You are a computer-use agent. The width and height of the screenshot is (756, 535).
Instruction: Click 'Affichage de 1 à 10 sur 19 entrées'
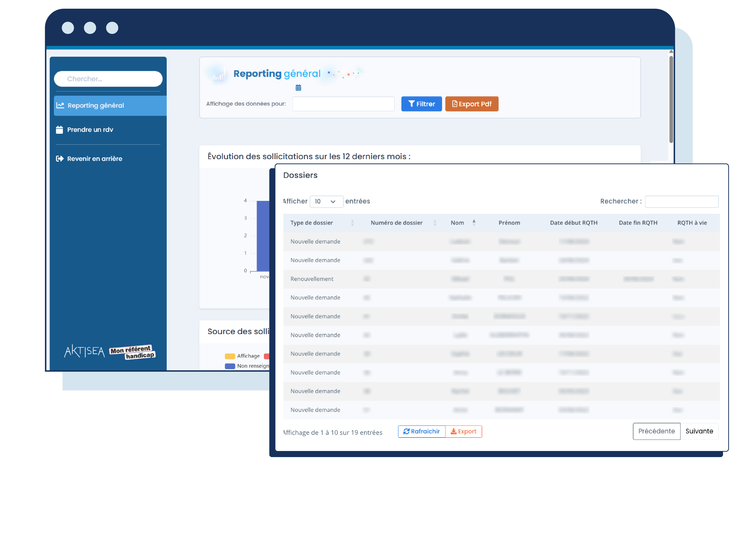click(333, 433)
